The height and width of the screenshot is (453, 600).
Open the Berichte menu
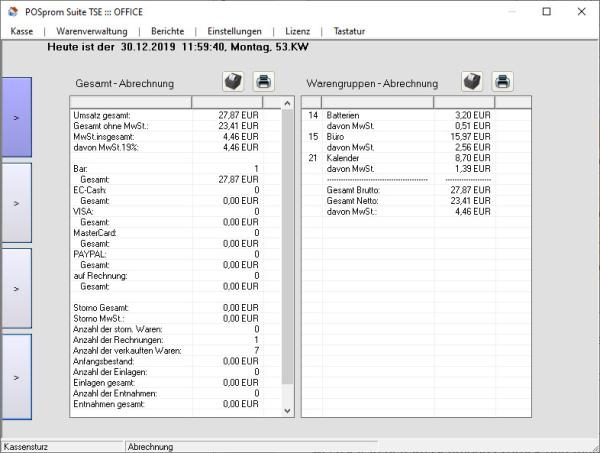pos(167,31)
